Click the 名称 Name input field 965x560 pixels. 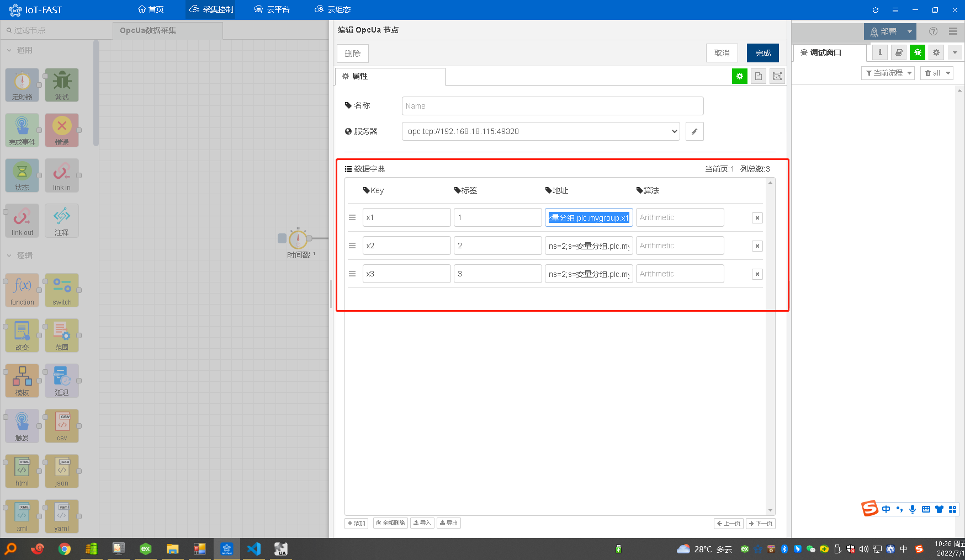click(553, 106)
